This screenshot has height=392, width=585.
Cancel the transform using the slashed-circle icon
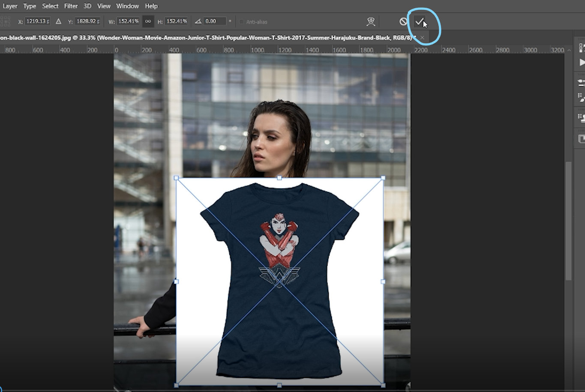pyautogui.click(x=403, y=21)
